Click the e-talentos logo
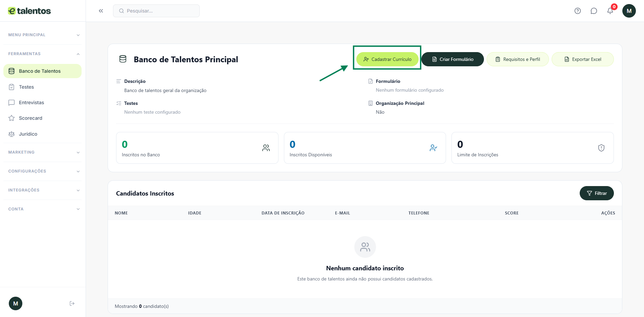 tap(29, 11)
